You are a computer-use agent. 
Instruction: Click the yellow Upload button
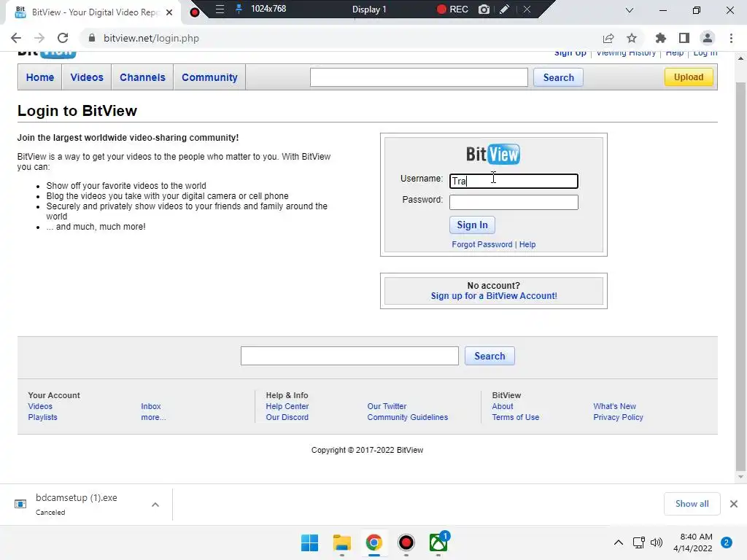(689, 77)
